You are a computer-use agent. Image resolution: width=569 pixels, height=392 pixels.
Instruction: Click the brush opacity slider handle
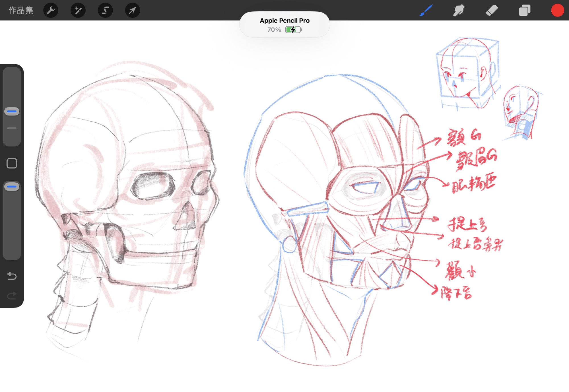pyautogui.click(x=12, y=187)
